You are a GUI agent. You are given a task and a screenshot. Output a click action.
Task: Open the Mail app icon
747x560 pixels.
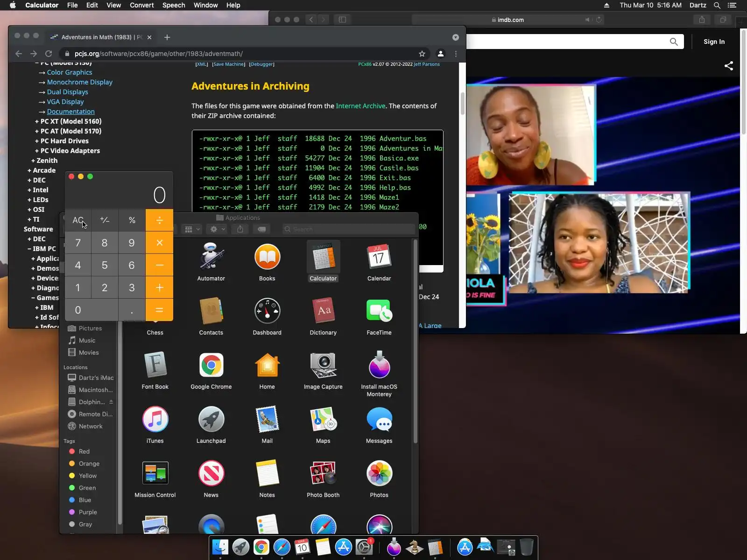coord(267,419)
